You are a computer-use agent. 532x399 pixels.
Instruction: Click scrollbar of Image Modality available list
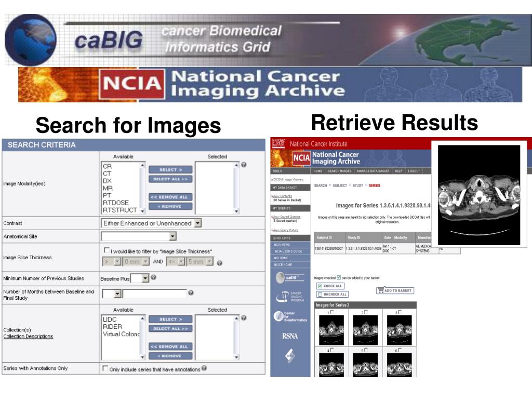[x=142, y=188]
